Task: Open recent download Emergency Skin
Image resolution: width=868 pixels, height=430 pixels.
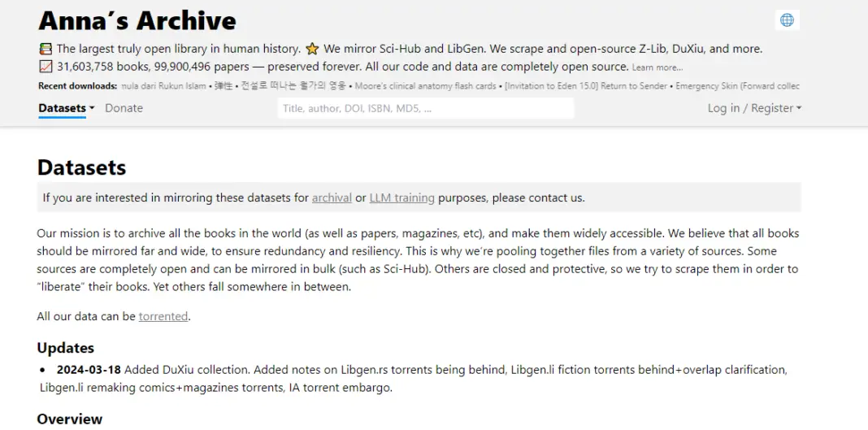Action: pos(736,86)
